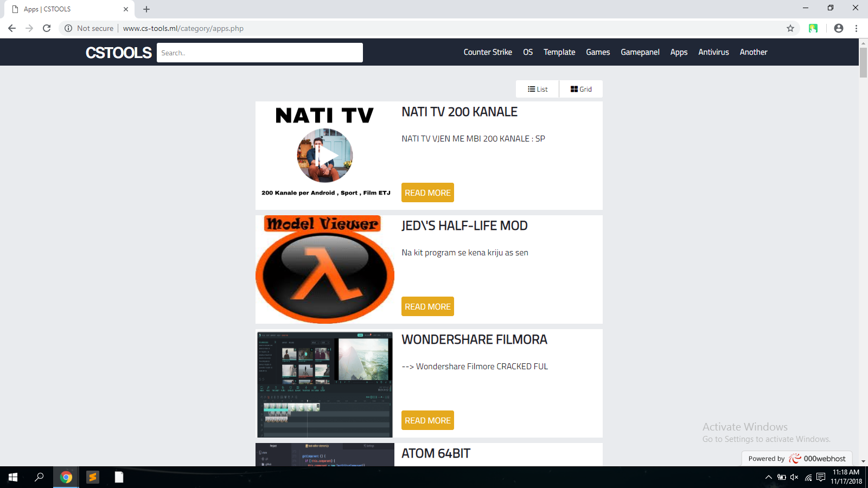View site information for Not secure
This screenshot has height=488, width=868.
(x=89, y=28)
